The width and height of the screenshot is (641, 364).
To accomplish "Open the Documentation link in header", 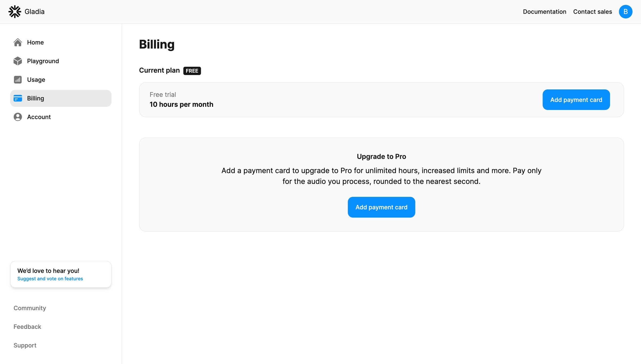I will [544, 12].
